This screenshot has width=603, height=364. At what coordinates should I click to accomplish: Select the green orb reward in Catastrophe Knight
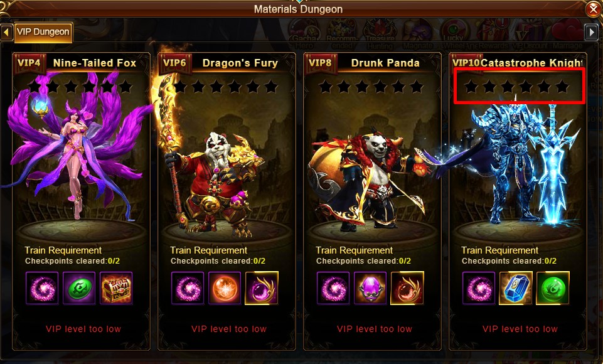coord(553,288)
